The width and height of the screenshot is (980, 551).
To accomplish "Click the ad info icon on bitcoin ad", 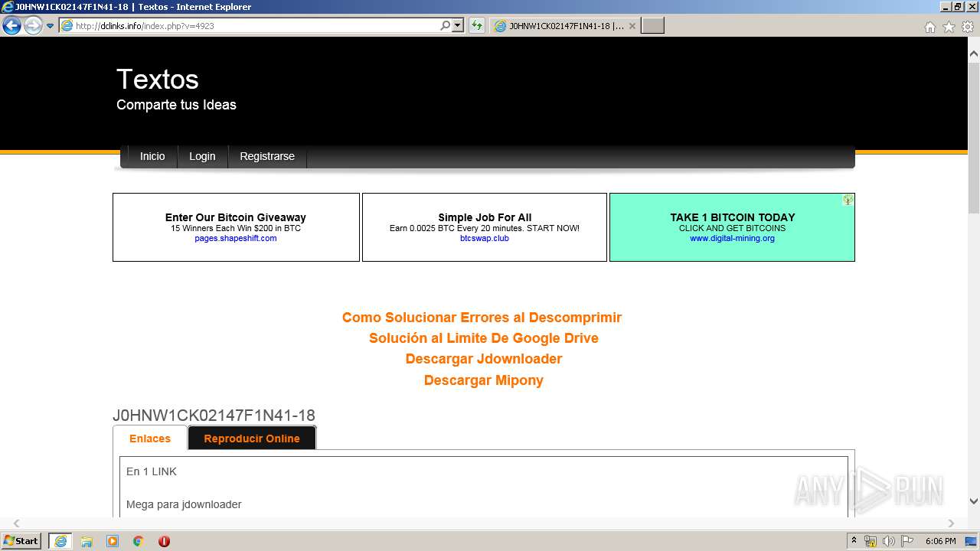I will pos(848,200).
